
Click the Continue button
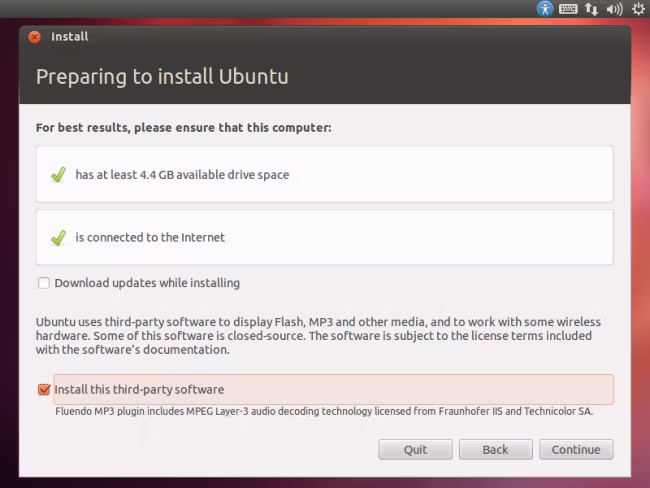click(x=576, y=449)
